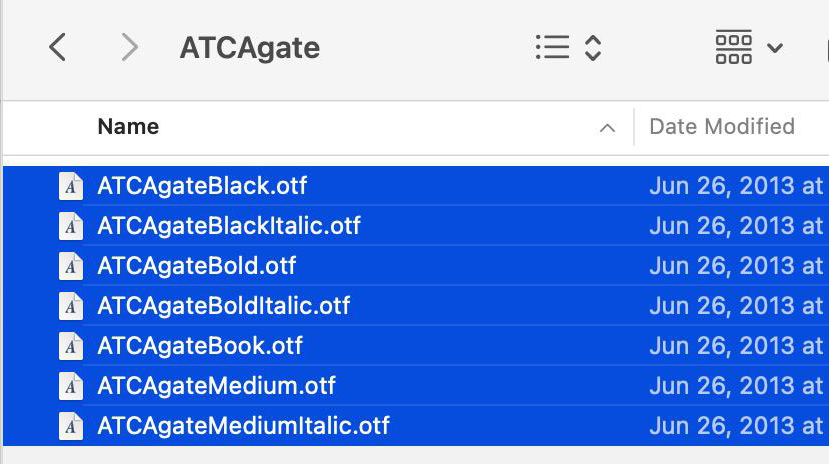
Task: Click the ATCAgateBold.otf font file icon
Action: [70, 266]
